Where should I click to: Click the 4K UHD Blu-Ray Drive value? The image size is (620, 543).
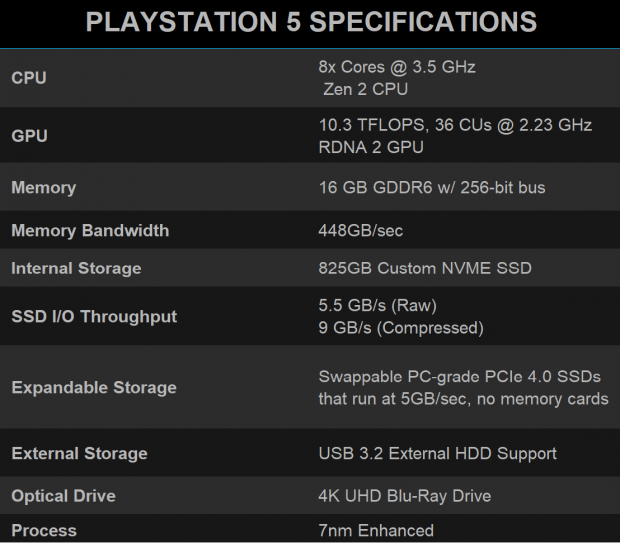click(x=405, y=496)
